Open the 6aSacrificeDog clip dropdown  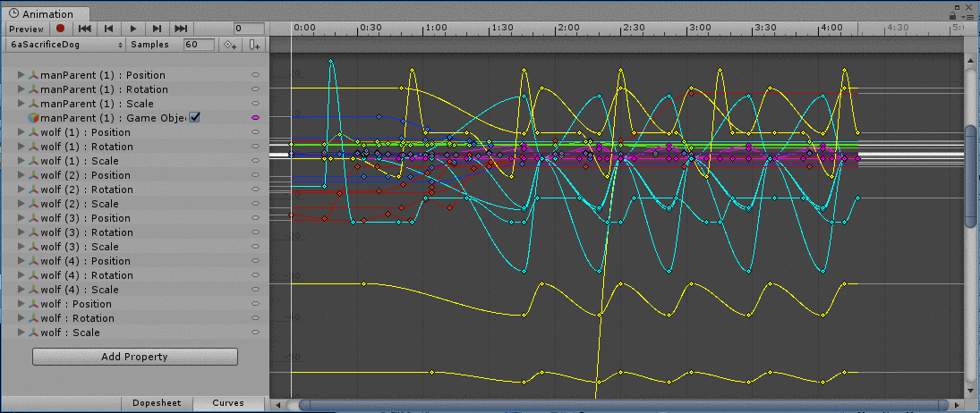click(x=65, y=45)
